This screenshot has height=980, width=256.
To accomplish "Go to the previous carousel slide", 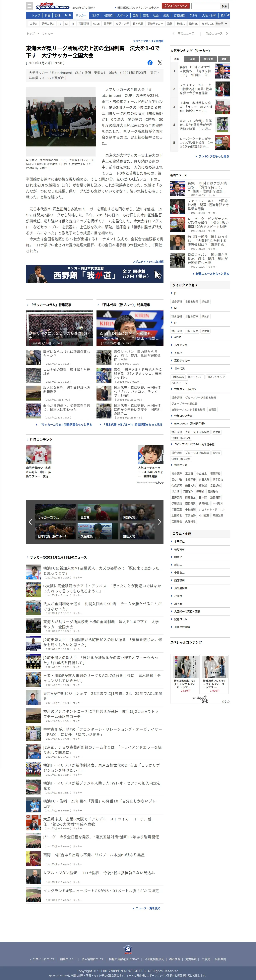I will 30,522.
